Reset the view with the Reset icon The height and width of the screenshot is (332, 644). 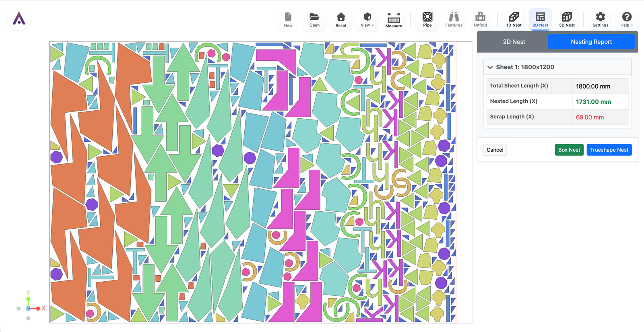[341, 19]
